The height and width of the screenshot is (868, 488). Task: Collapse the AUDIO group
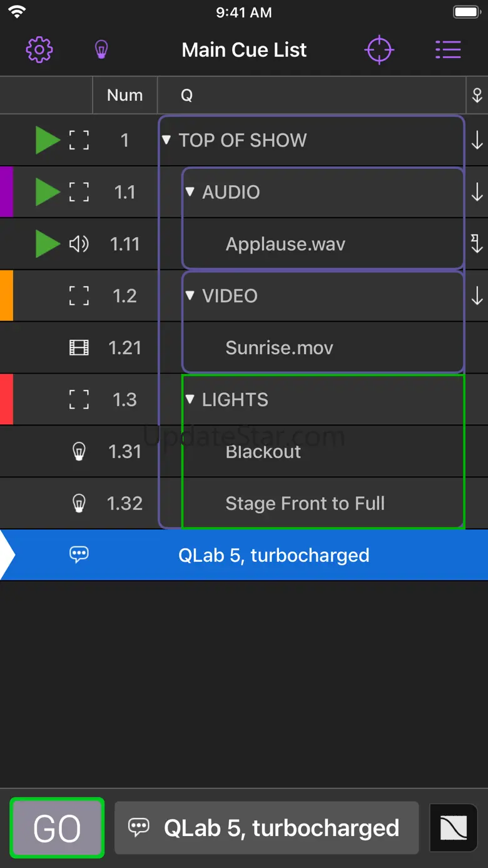click(190, 191)
